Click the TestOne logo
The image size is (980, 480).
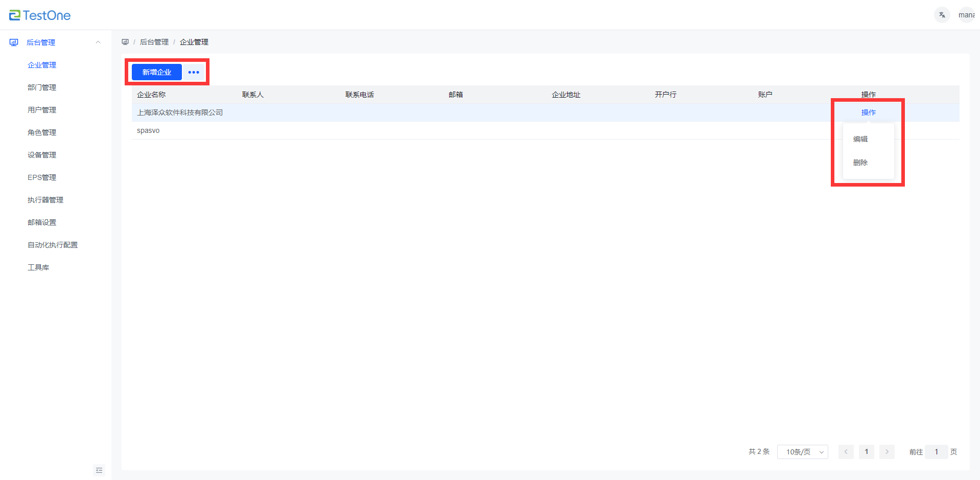tap(40, 15)
